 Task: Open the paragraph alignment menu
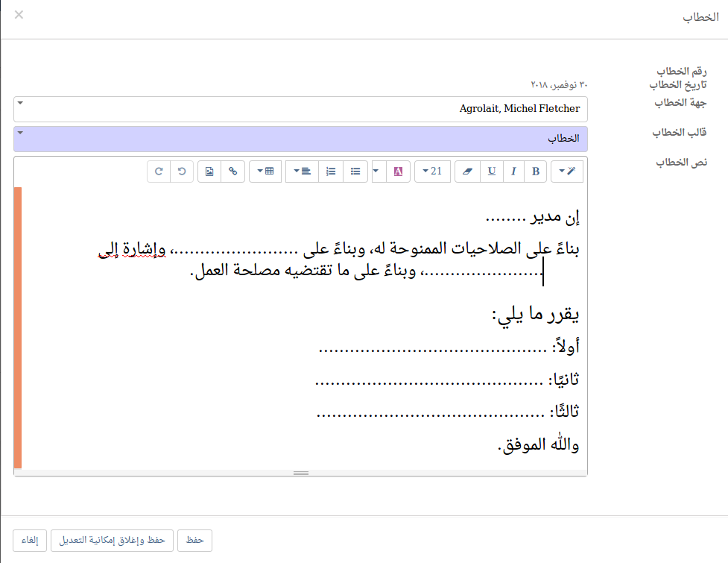click(301, 172)
